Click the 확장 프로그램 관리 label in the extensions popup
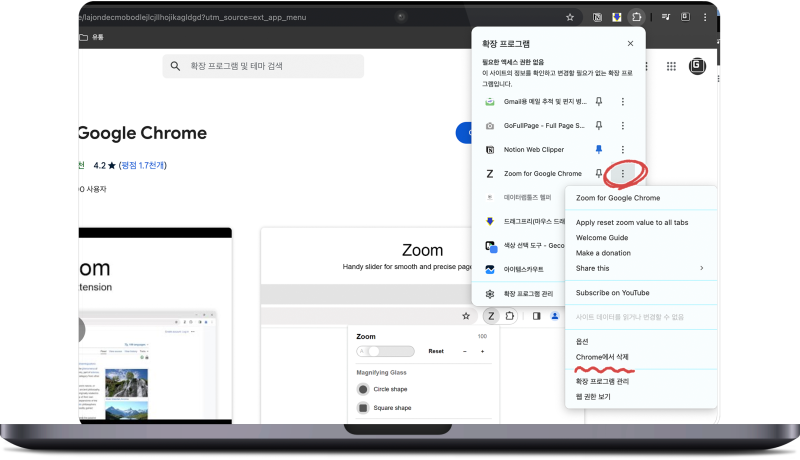The image size is (800, 460). click(x=528, y=294)
